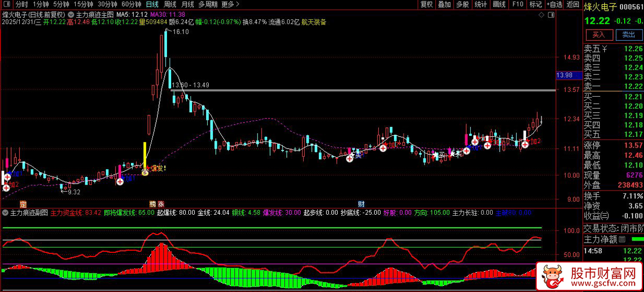Click the 统计 statistics button
Screen dimensions: 644x292
[x=481, y=4]
